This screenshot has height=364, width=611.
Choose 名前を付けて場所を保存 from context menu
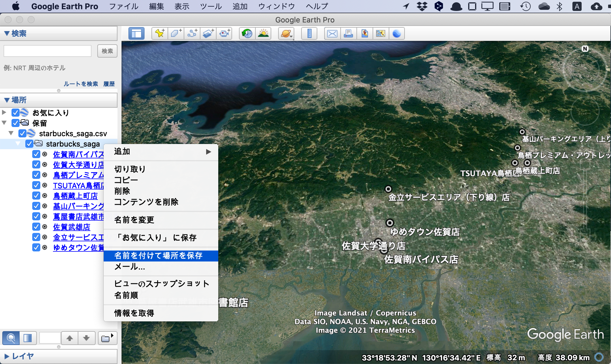pyautogui.click(x=161, y=256)
